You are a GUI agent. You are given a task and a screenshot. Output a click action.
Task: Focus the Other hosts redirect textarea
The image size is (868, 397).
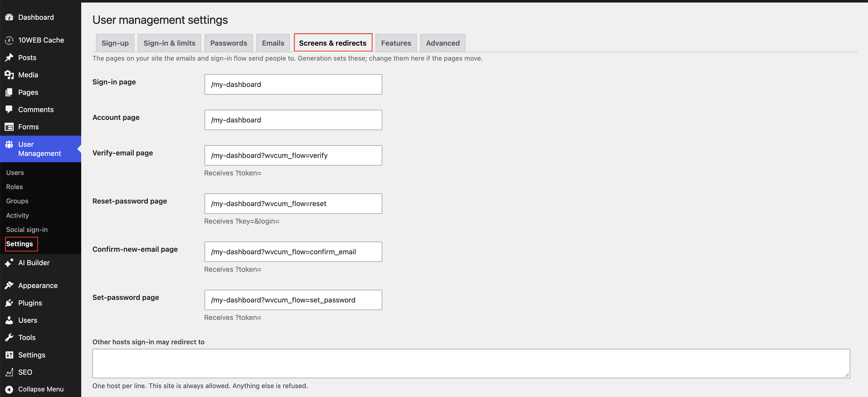(471, 363)
